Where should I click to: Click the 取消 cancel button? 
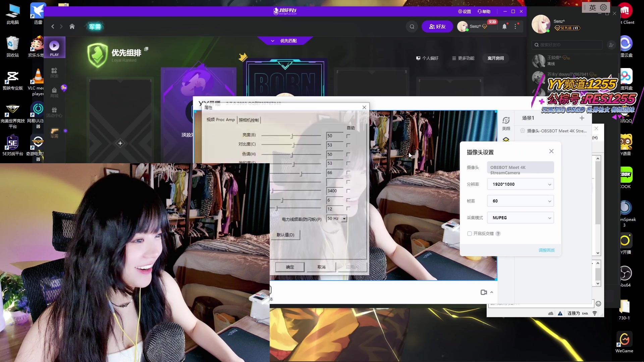[322, 267]
